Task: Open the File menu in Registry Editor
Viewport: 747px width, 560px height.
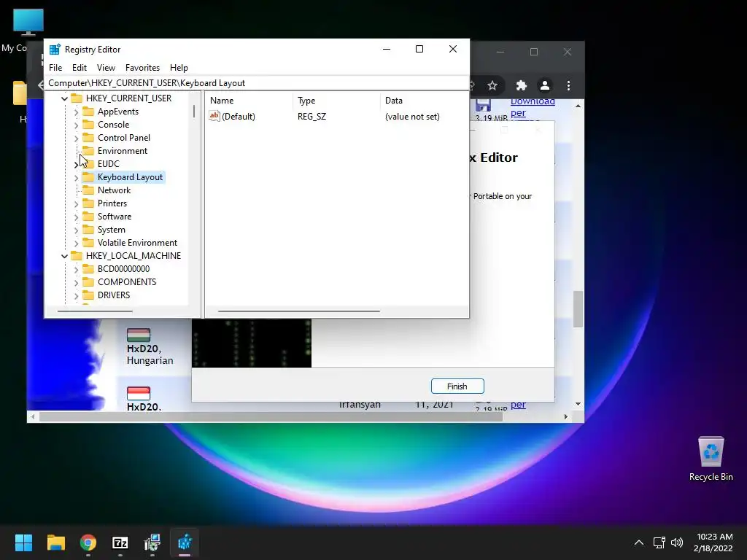Action: point(55,68)
